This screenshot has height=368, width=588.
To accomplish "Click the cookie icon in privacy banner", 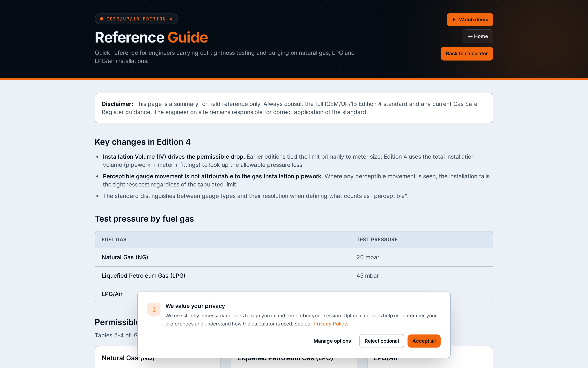I will click(154, 309).
